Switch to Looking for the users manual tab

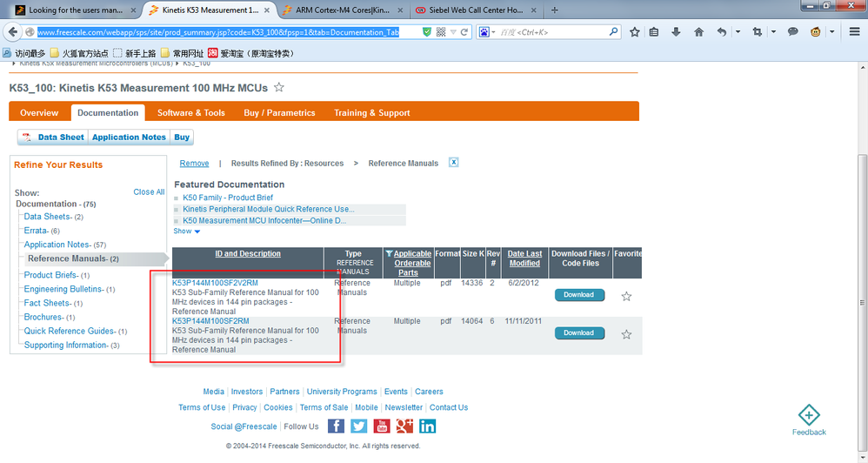click(x=76, y=10)
